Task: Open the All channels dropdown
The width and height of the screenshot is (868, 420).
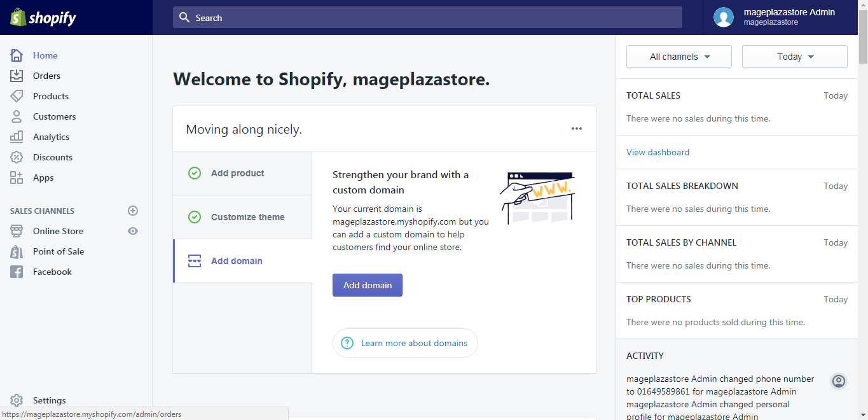Action: [x=679, y=57]
